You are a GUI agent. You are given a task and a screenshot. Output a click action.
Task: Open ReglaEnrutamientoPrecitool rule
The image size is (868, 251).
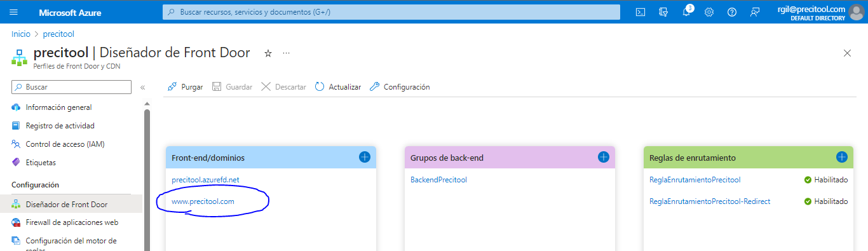click(695, 180)
